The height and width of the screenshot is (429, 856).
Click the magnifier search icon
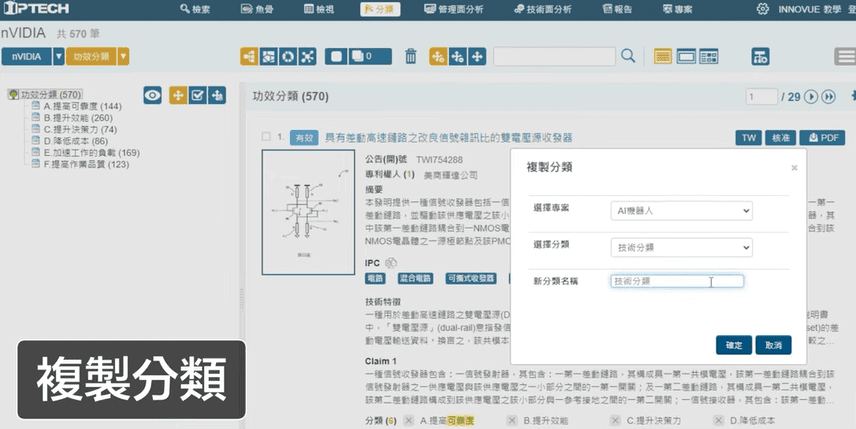(627, 56)
